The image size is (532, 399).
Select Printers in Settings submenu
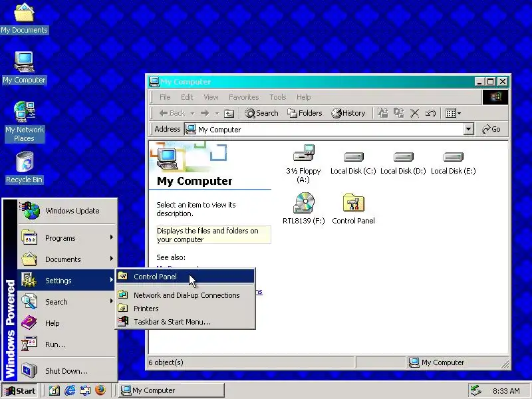tap(186, 309)
